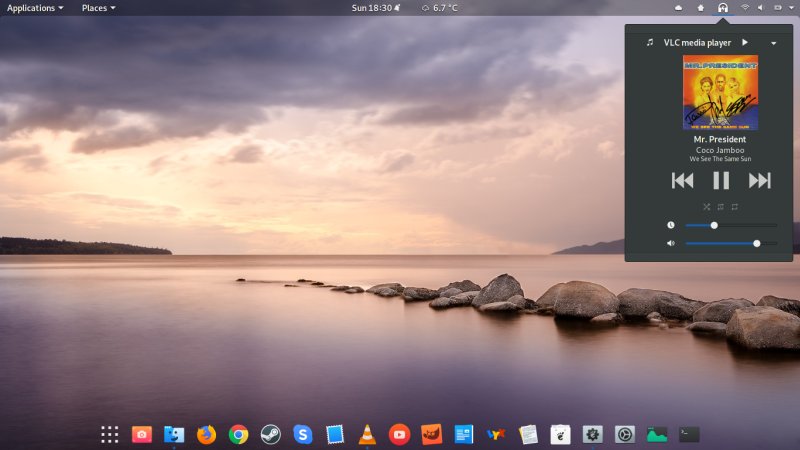Open the Places menu
This screenshot has width=800, height=450.
[98, 8]
